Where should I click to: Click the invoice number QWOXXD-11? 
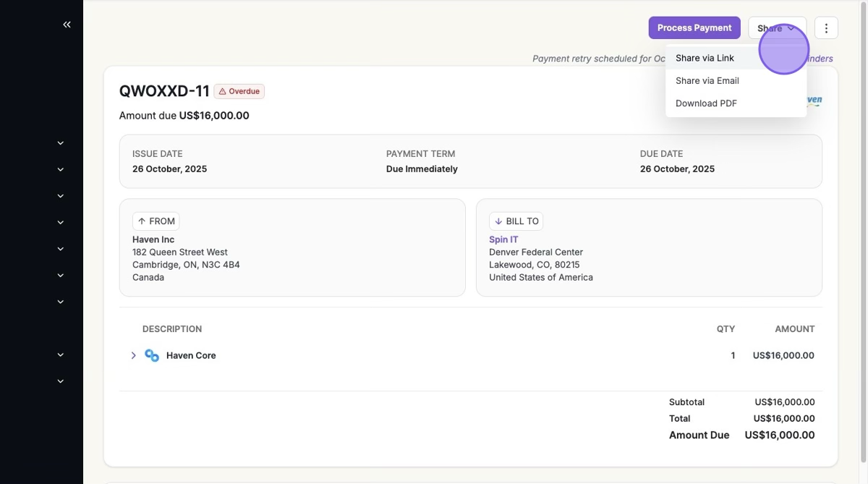(164, 91)
